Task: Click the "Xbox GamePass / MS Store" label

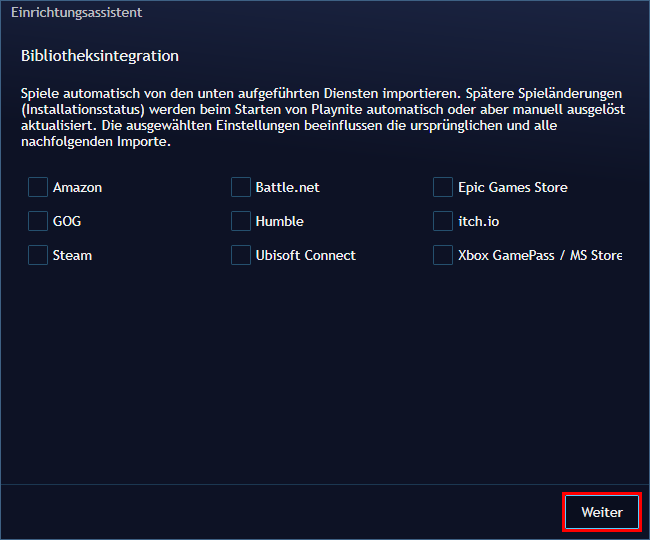Action: pyautogui.click(x=539, y=256)
